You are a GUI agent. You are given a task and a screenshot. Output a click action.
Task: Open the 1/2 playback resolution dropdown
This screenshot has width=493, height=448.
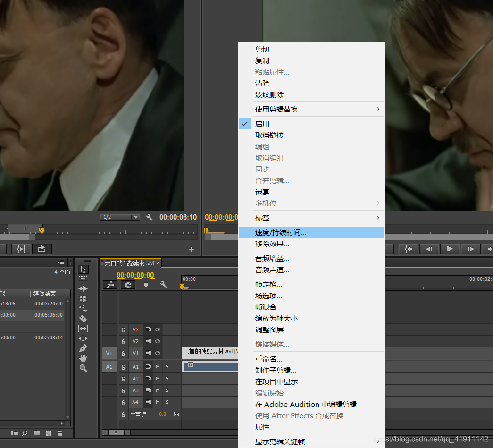pyautogui.click(x=120, y=217)
